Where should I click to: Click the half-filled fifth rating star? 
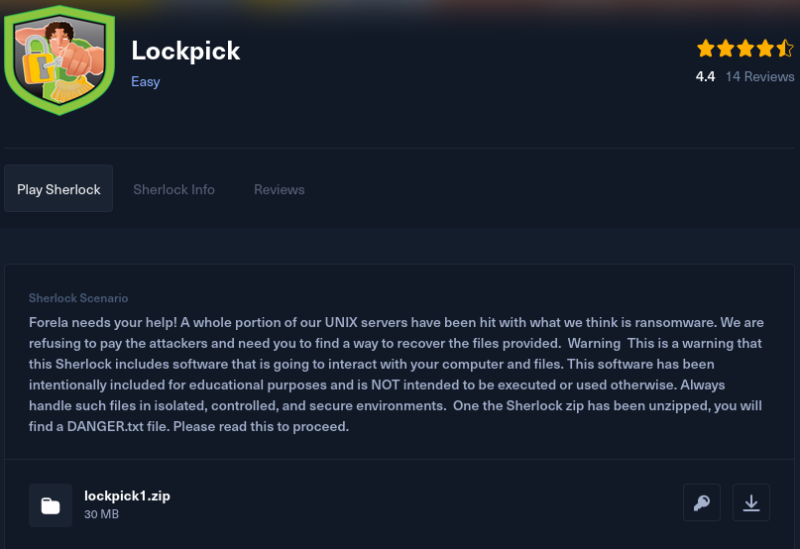click(785, 48)
